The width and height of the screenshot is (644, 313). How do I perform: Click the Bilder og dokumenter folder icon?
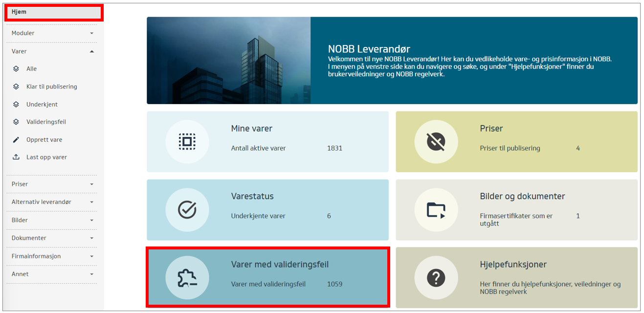436,210
